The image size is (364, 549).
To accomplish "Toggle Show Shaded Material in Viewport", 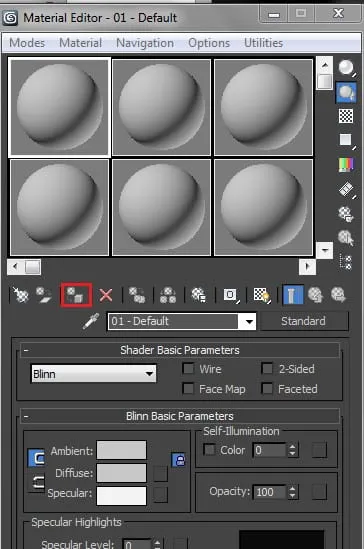I will 262,295.
